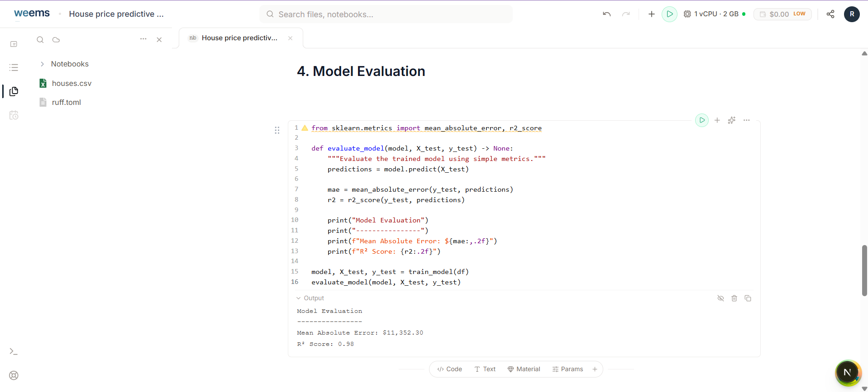868x392 pixels.
Task: Click the weems logo
Action: [32, 14]
